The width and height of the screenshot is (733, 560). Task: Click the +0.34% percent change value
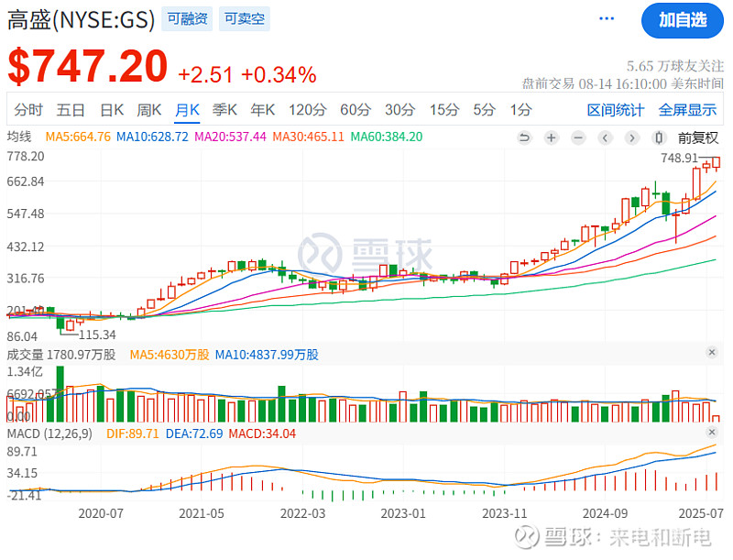[279, 75]
